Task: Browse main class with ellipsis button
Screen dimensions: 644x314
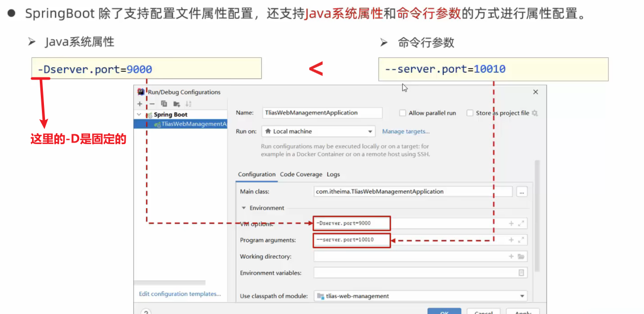Action: pyautogui.click(x=522, y=192)
